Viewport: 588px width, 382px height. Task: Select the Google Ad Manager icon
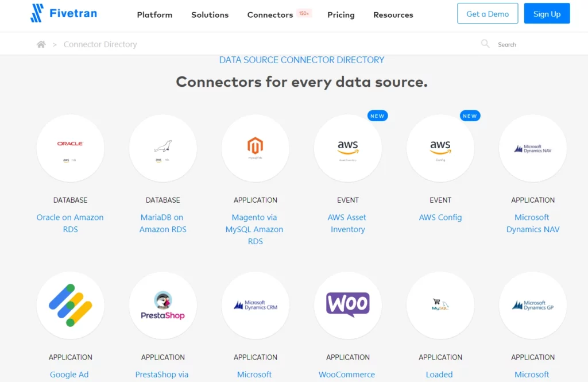(x=71, y=306)
